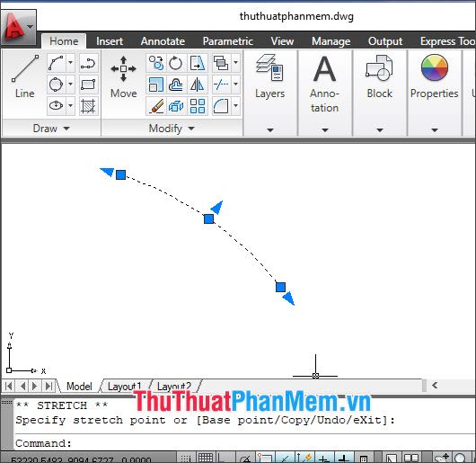Viewport: 476px width, 463px height.
Task: Expand the arrow under Annotation
Action: (x=325, y=130)
